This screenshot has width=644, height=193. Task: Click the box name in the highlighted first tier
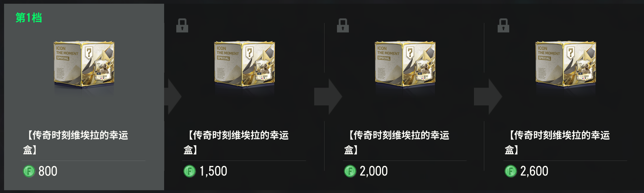click(x=76, y=142)
